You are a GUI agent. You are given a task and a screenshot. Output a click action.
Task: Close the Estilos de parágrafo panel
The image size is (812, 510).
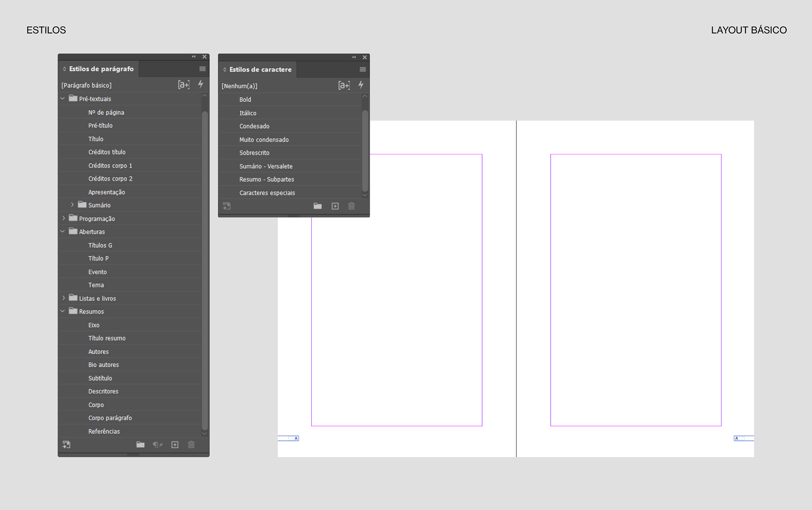pos(204,57)
